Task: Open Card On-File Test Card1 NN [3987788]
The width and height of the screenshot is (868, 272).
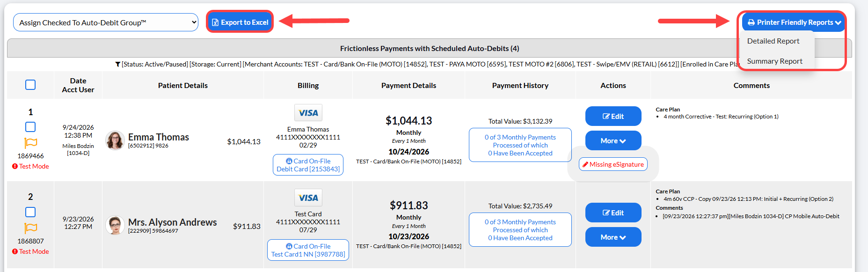Action: (x=308, y=250)
